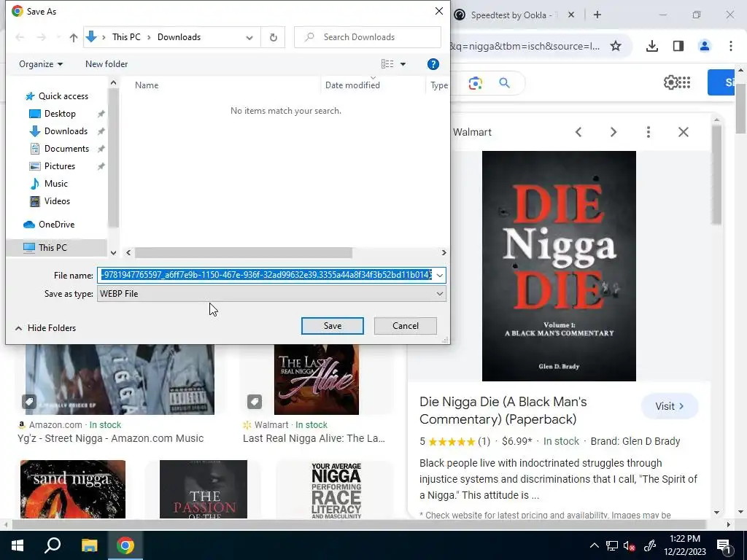The height and width of the screenshot is (560, 747).
Task: Open the Paperback product title link
Action: tap(503, 411)
